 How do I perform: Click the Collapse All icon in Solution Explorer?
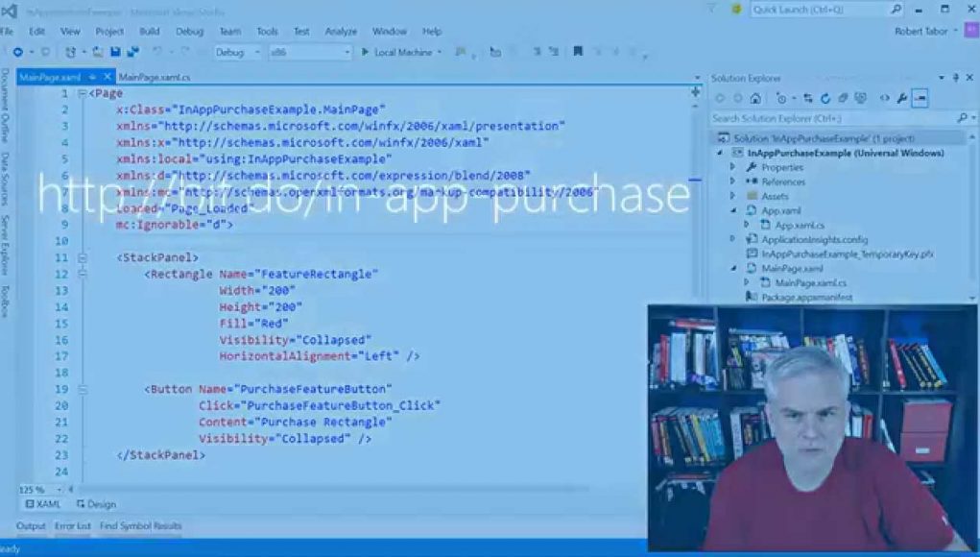[843, 98]
